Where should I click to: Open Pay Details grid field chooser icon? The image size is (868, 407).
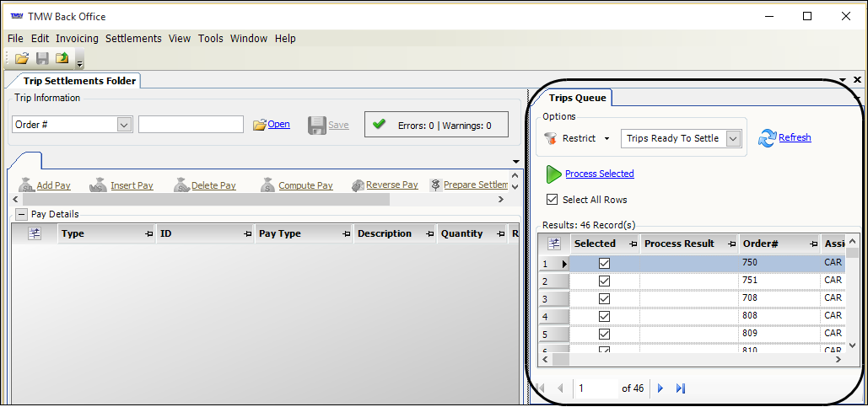pos(35,234)
